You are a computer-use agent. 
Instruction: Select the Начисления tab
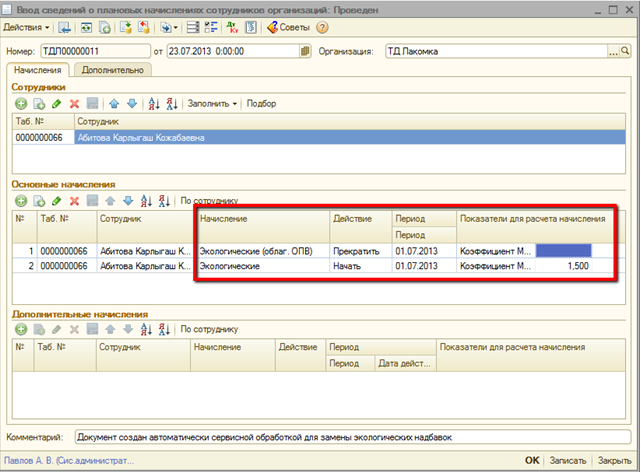pos(40,70)
